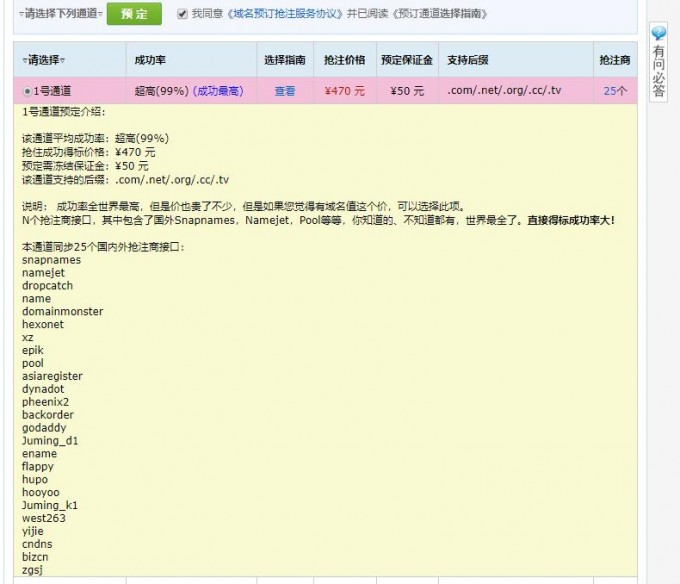Click the 超高(99%) success rate cell
This screenshot has width=680, height=584.
pyautogui.click(x=162, y=91)
